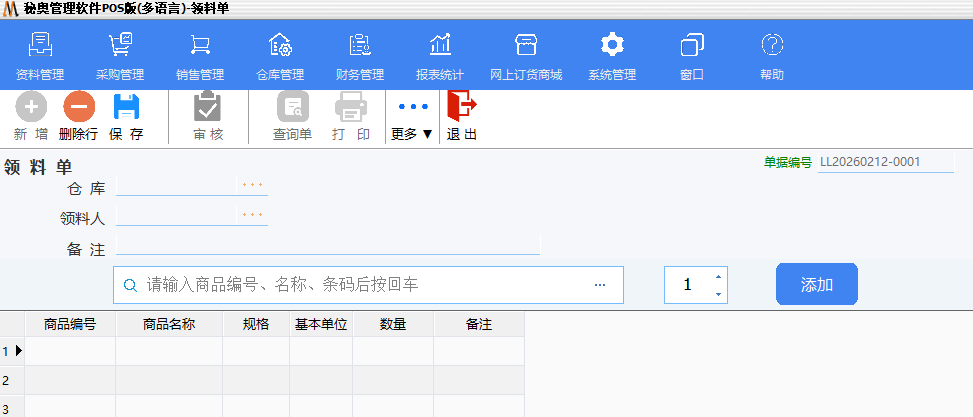The image size is (973, 417).
Task: Open 仓库 warehouse selector ellipsis
Action: click(x=253, y=185)
